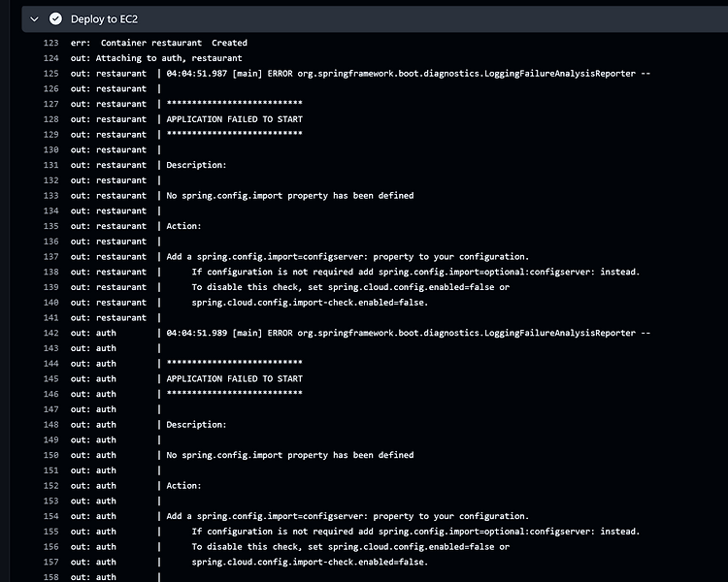728x582 pixels.
Task: Click 'No spring.config.import property' text line 133
Action: (x=290, y=195)
